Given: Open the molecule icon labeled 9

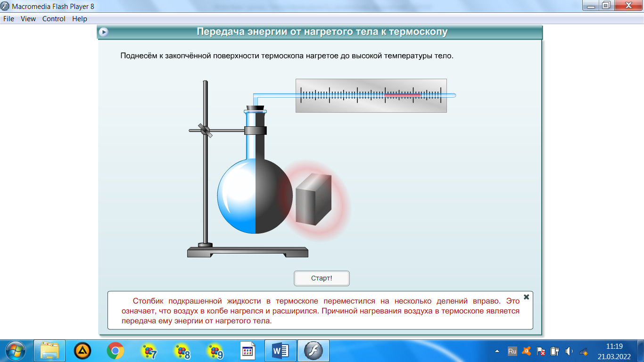Looking at the screenshot, I should tap(215, 351).
